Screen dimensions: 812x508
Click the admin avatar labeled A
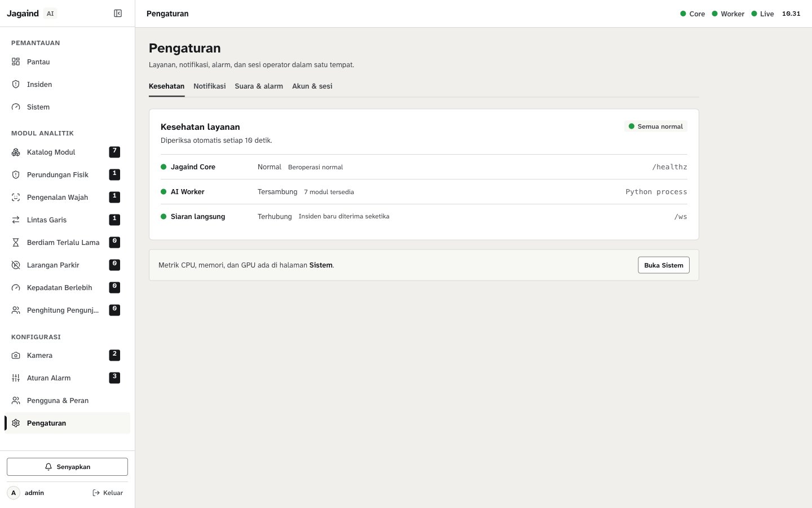14,493
